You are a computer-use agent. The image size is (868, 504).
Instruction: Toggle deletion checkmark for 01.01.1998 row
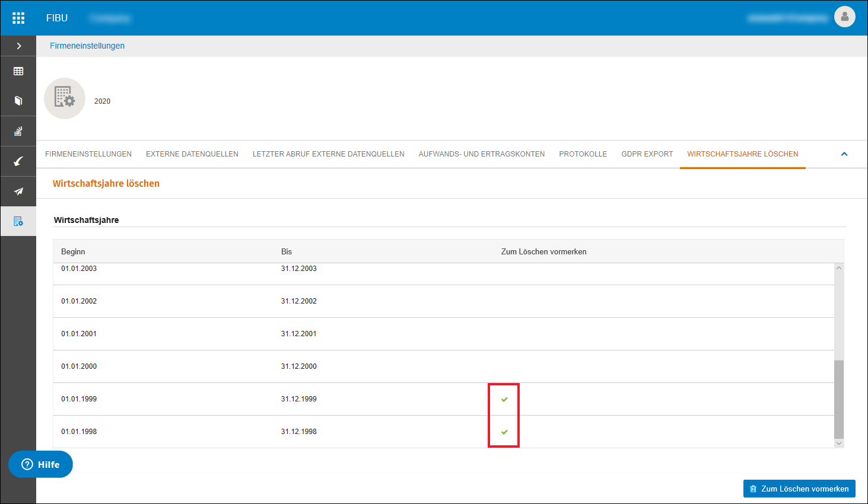coord(504,432)
